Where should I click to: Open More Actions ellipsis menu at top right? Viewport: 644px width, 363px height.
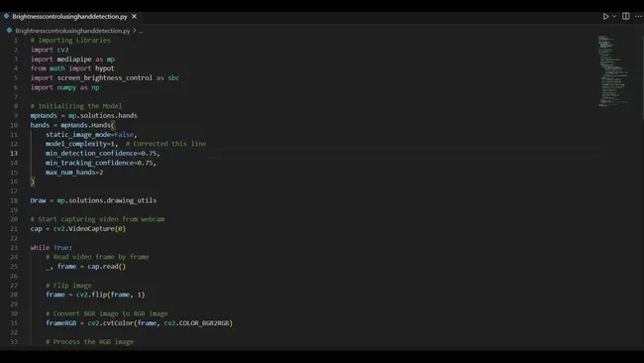point(638,17)
